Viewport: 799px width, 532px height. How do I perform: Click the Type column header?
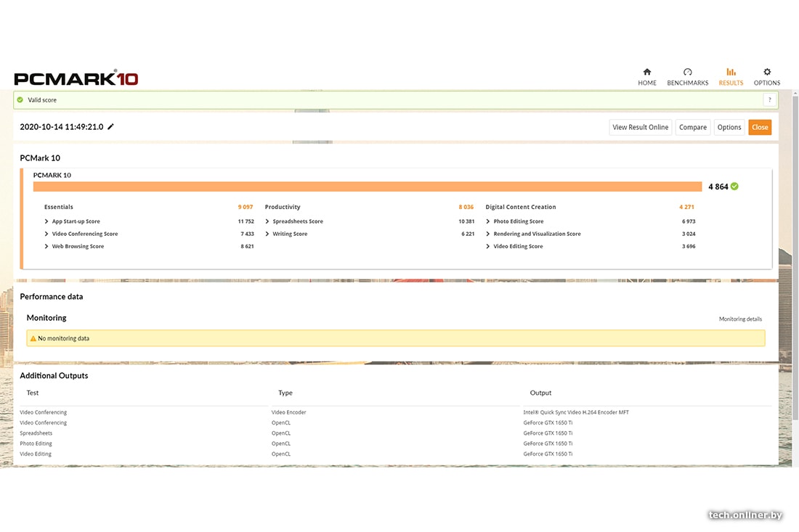coord(285,393)
